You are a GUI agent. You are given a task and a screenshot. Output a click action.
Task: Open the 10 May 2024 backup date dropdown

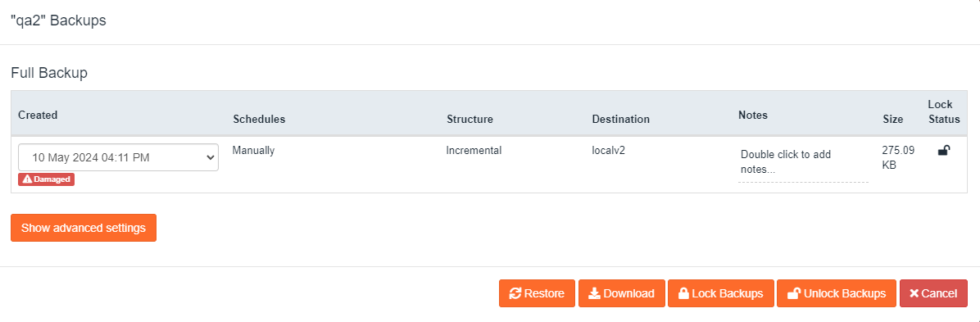(118, 157)
